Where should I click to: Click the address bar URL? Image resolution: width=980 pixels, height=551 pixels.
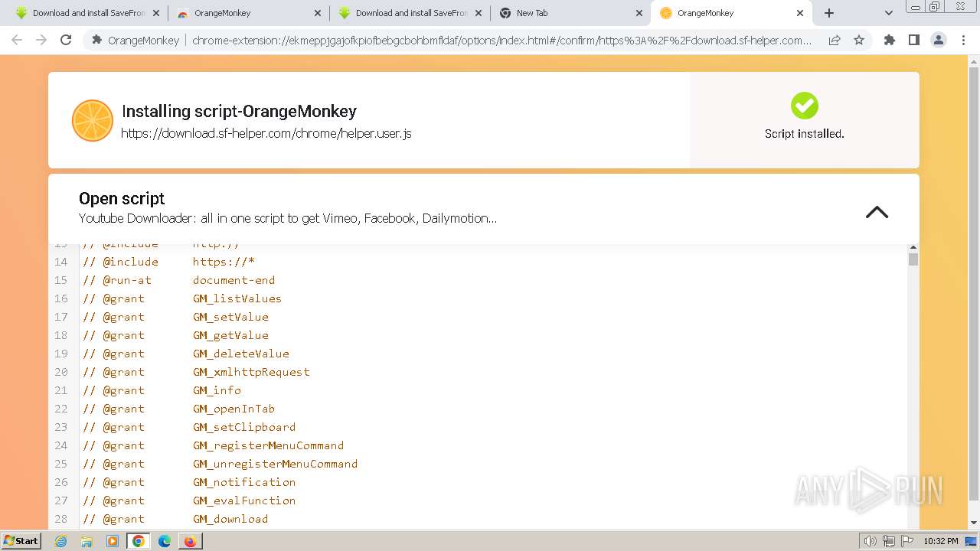tap(502, 41)
